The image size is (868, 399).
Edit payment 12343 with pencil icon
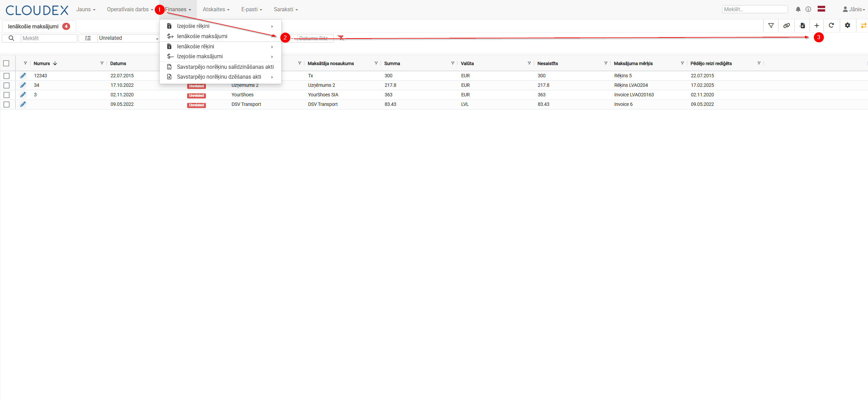pos(23,76)
